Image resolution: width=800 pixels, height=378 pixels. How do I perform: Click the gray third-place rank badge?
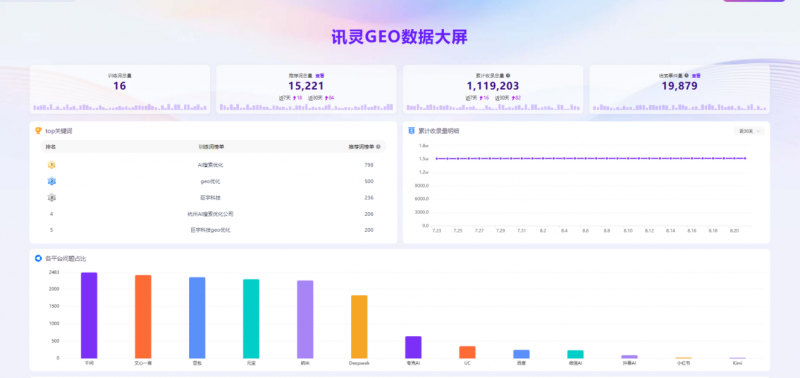pyautogui.click(x=52, y=197)
